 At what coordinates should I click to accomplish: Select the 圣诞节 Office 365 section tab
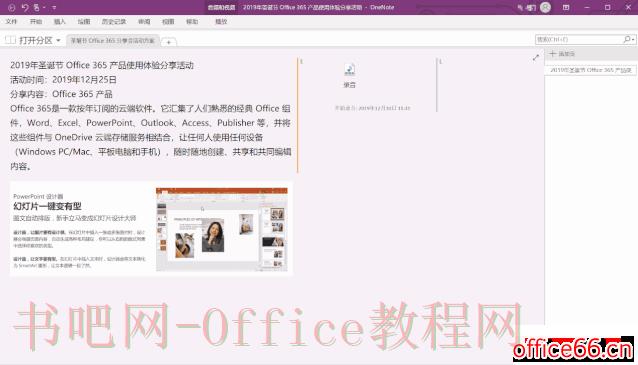[113, 41]
